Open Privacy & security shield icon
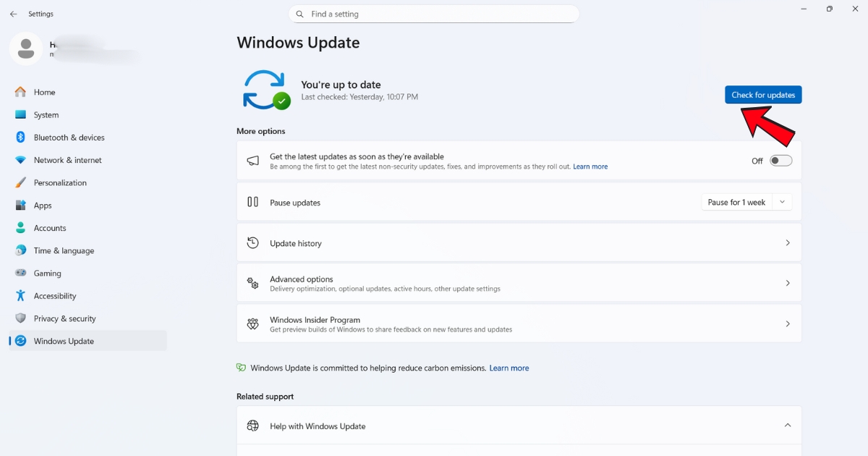The width and height of the screenshot is (868, 456). click(20, 318)
